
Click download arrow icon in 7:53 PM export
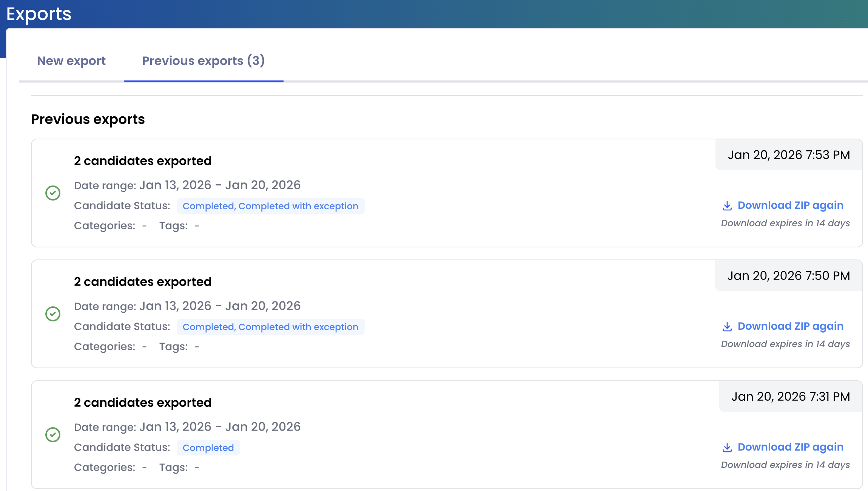(727, 206)
